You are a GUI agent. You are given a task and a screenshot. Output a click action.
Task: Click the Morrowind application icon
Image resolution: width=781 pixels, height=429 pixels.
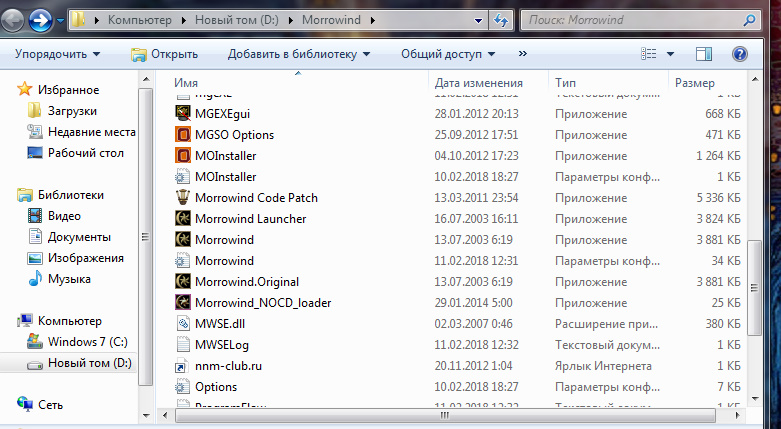tap(183, 239)
